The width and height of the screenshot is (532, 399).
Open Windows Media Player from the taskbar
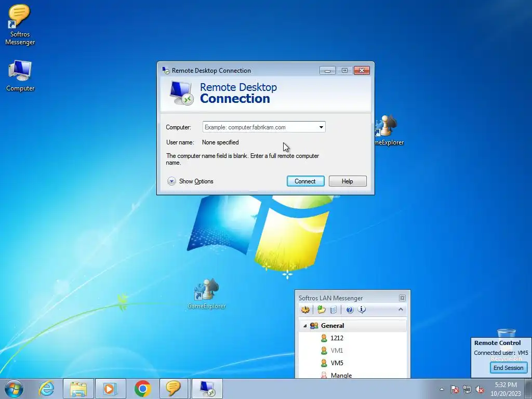[110, 389]
